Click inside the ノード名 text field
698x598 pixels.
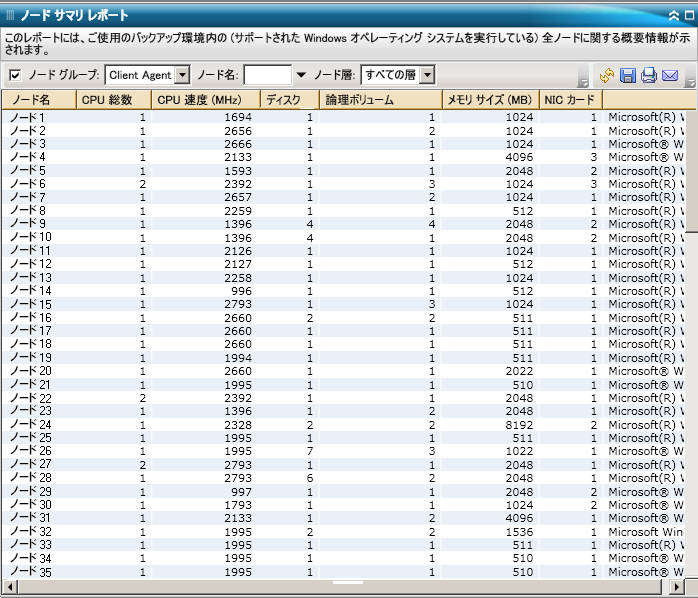(267, 75)
